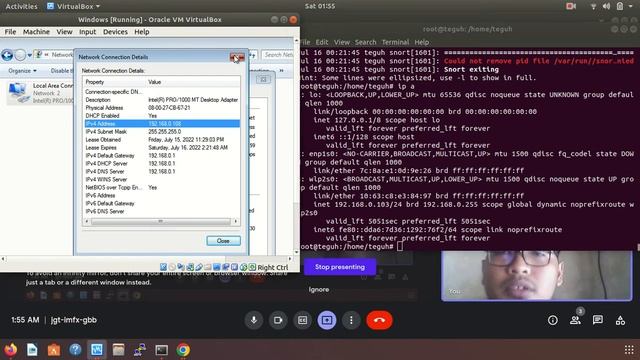
Task: Click details list horizontal scrollbar
Action: (161, 221)
